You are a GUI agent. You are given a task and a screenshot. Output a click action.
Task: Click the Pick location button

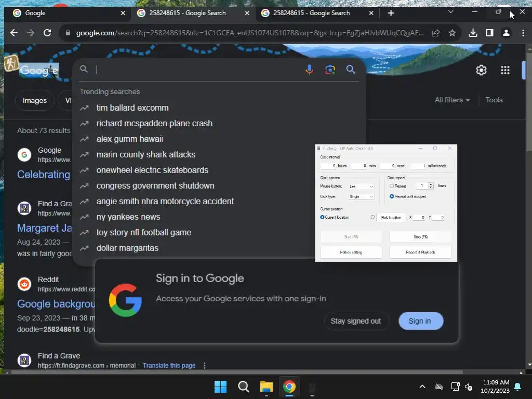coord(391,218)
